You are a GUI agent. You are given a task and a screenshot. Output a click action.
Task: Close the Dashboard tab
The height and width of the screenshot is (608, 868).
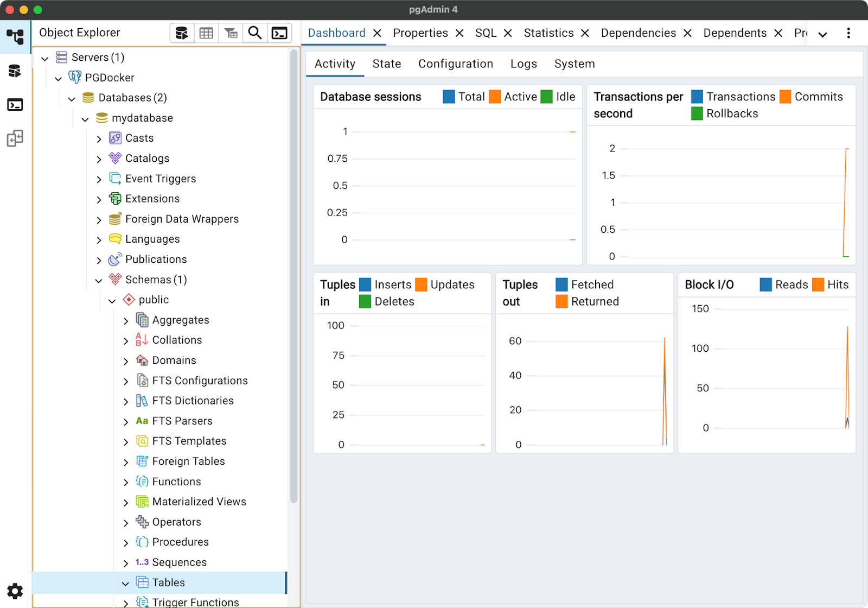pos(378,33)
